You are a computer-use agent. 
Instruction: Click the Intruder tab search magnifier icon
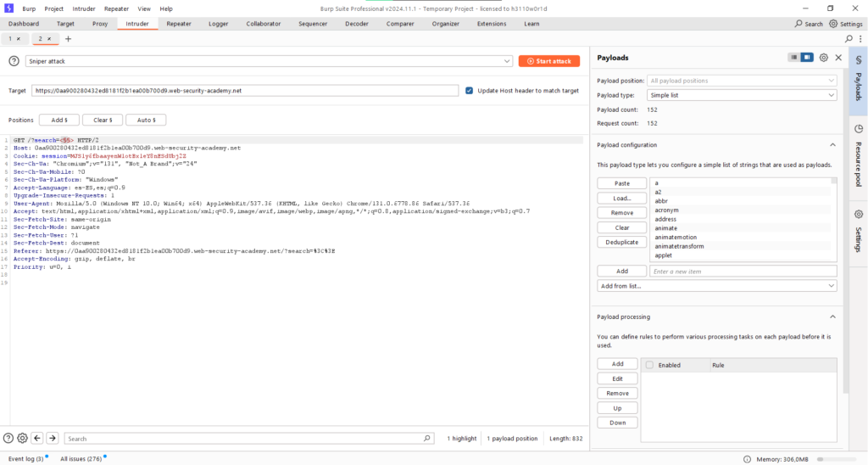point(849,39)
